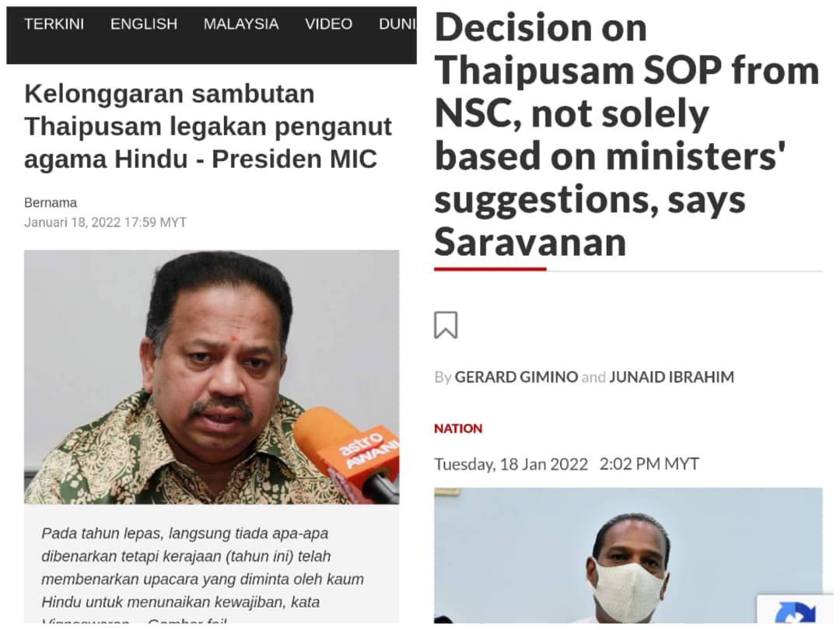
Task: Bookmark the Thaipusam SOP article
Action: click(445, 325)
